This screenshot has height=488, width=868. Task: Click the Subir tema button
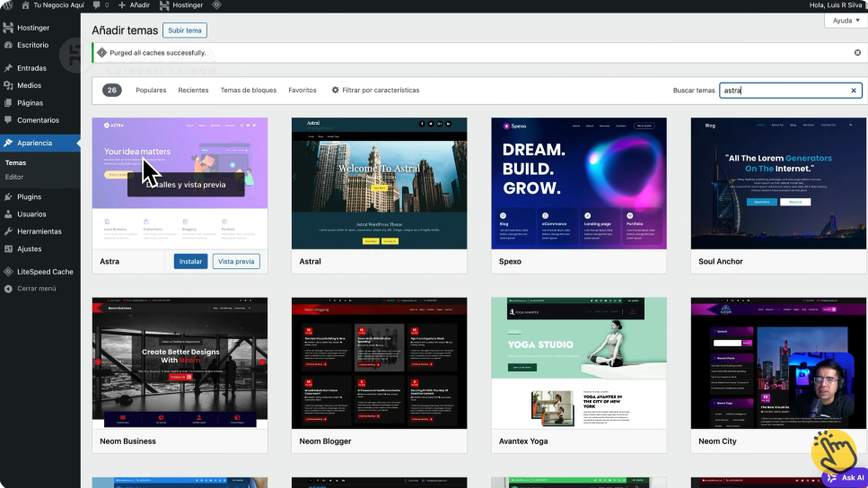[185, 30]
